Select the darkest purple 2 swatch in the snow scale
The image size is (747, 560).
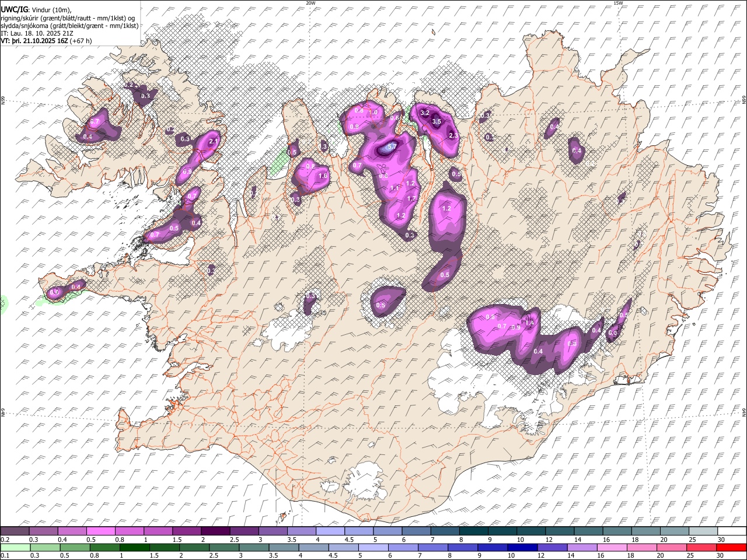point(215,531)
